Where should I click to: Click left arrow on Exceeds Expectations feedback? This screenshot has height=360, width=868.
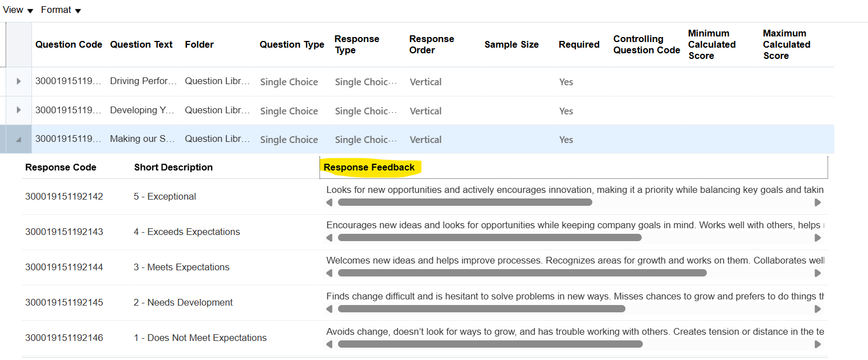pyautogui.click(x=330, y=237)
